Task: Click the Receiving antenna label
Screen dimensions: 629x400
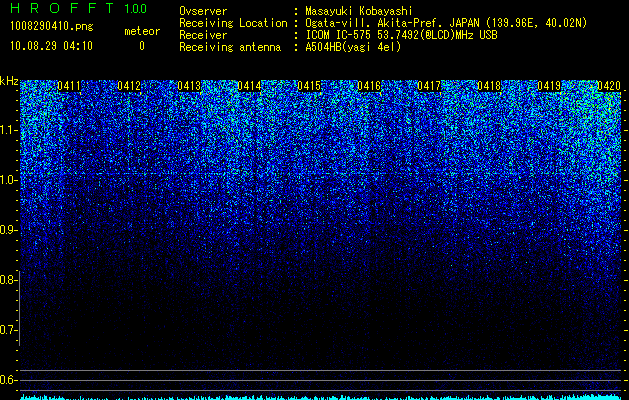Action: [230, 47]
